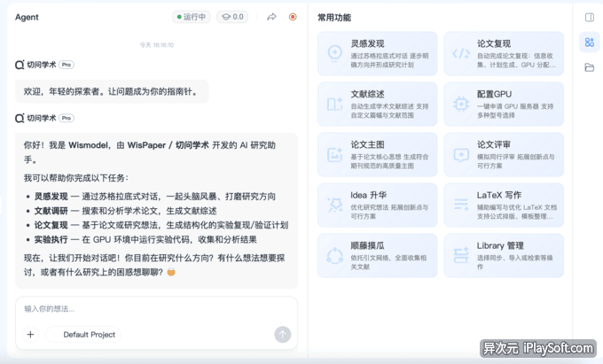Screen dimensions: 603x364
Task: Click the chat review icon on 论文评审
Action: [461, 155]
